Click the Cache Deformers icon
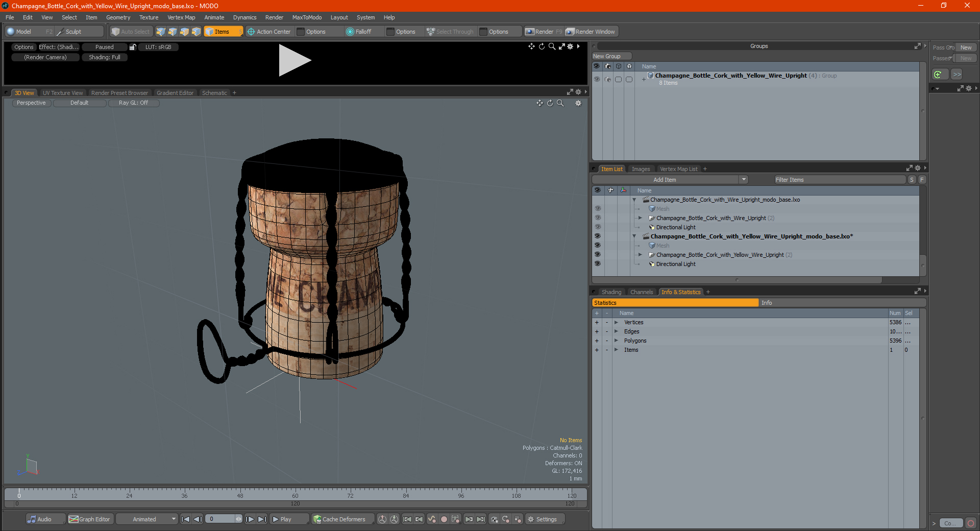This screenshot has height=531, width=980. (x=317, y=519)
